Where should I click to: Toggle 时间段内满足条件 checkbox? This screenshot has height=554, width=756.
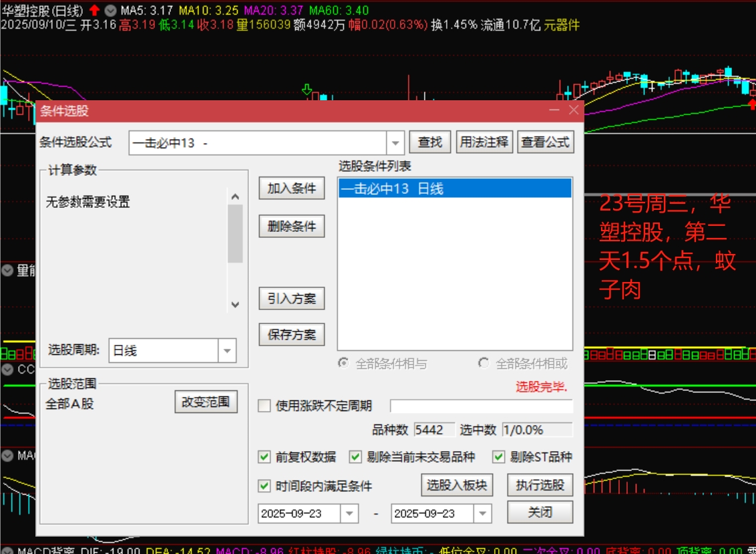pyautogui.click(x=264, y=485)
